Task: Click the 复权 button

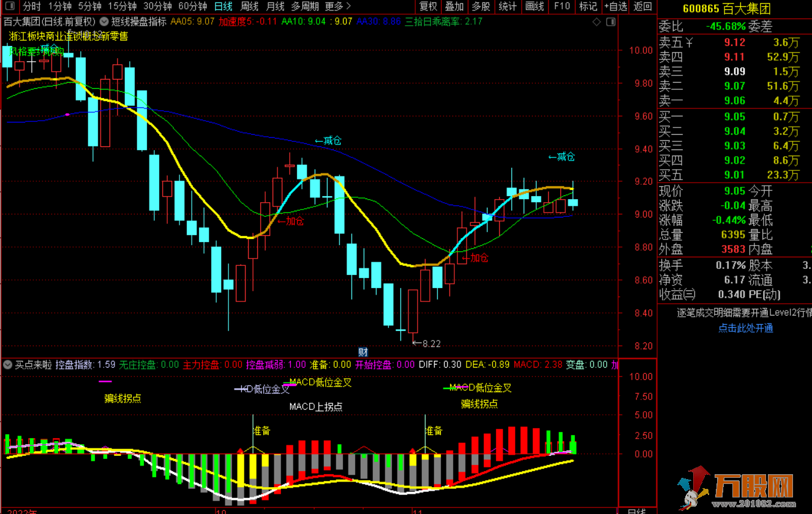Action: click(x=428, y=6)
